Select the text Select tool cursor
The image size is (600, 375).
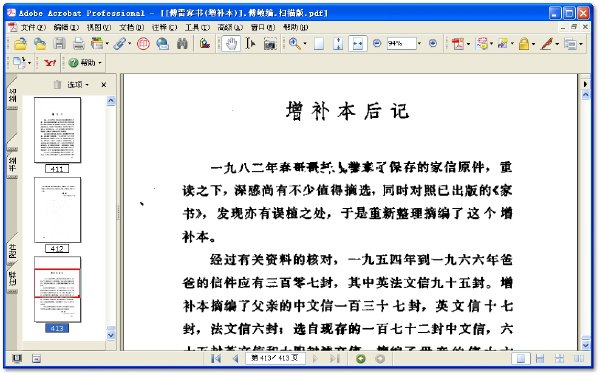click(x=250, y=44)
